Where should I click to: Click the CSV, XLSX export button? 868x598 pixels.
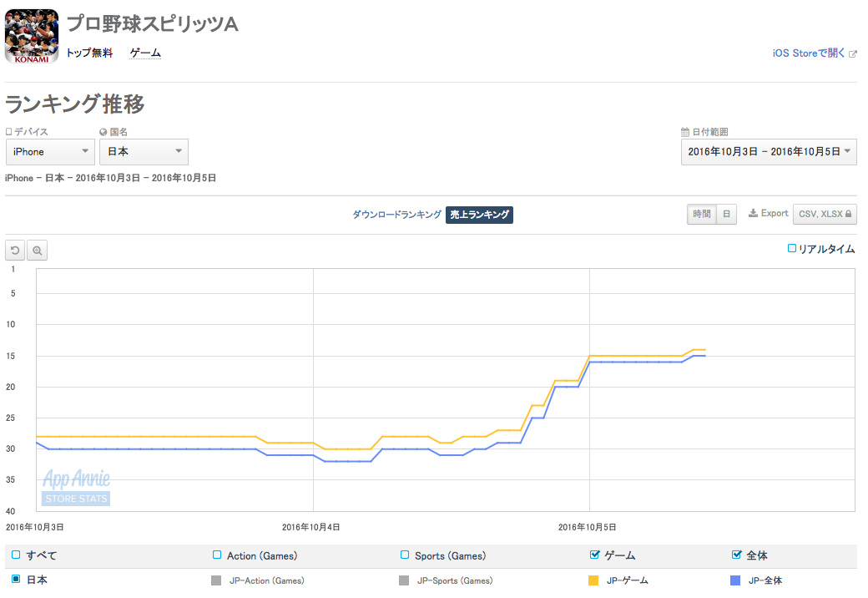[825, 214]
